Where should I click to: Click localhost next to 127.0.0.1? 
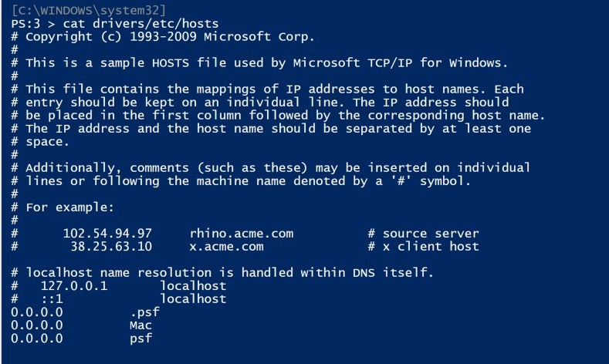pos(193,285)
